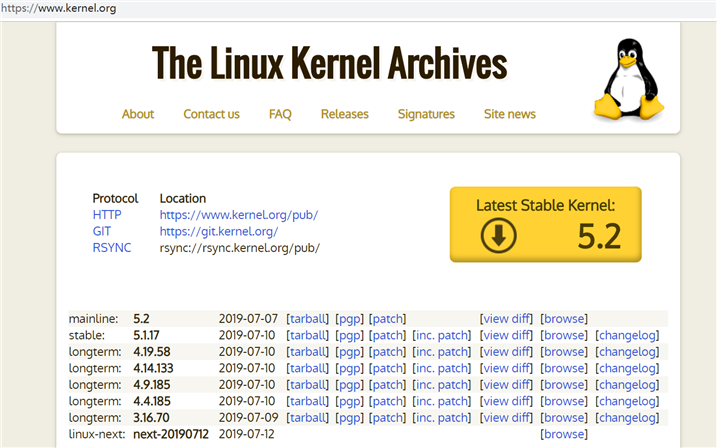This screenshot has height=448, width=717.
Task: Open the https://git.kernel.org/ link
Action: (219, 231)
